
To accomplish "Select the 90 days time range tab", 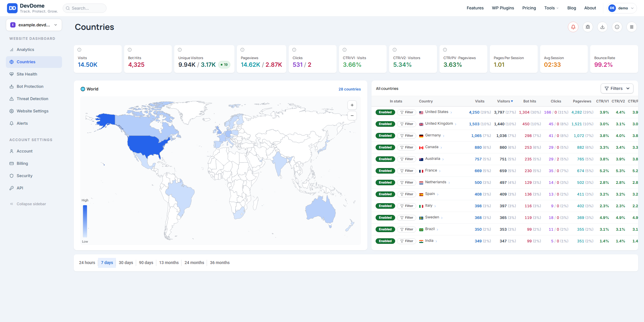I will [146, 263].
